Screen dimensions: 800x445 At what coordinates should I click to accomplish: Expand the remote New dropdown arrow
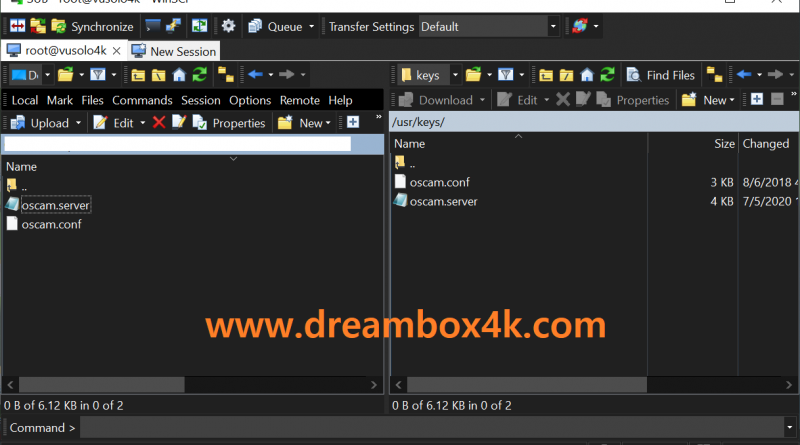pyautogui.click(x=732, y=100)
